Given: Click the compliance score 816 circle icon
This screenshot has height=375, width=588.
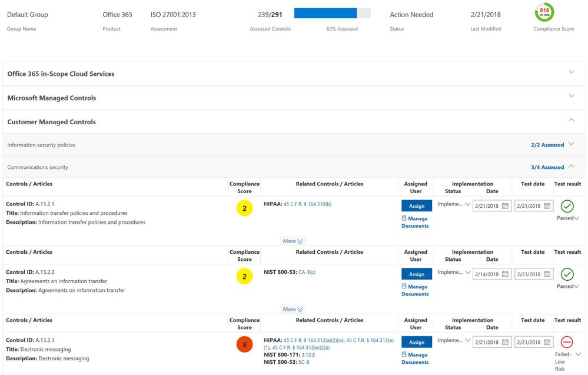Looking at the screenshot, I should click(x=544, y=12).
